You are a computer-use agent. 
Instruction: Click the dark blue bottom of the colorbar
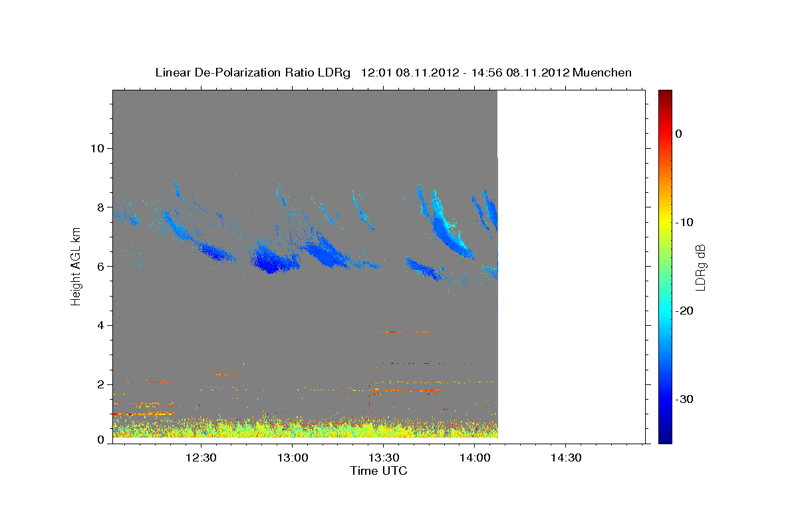[665, 438]
